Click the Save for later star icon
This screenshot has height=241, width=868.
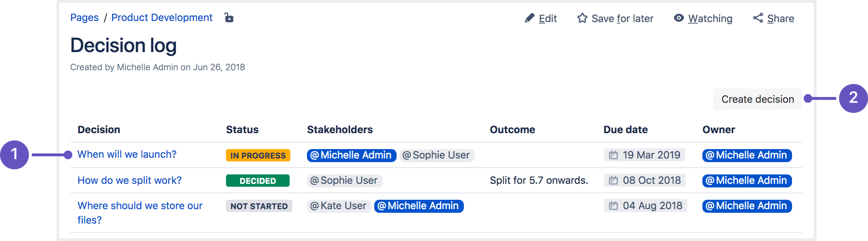pos(582,18)
